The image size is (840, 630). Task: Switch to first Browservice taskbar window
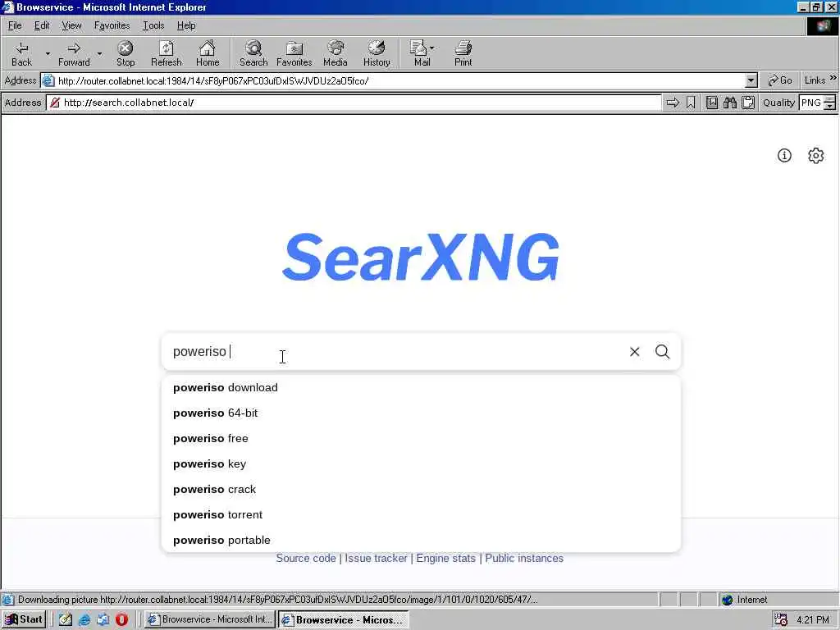209,619
